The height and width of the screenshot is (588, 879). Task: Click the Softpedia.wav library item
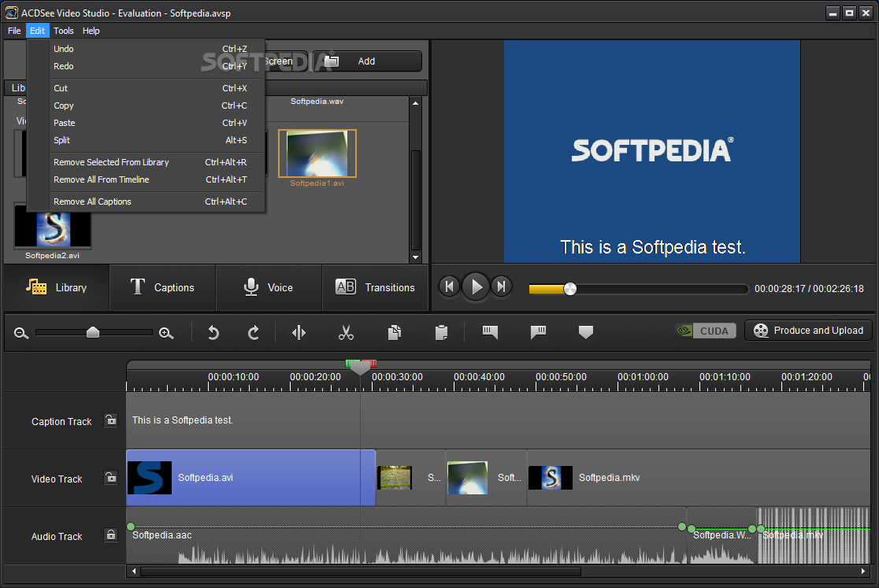[317, 102]
